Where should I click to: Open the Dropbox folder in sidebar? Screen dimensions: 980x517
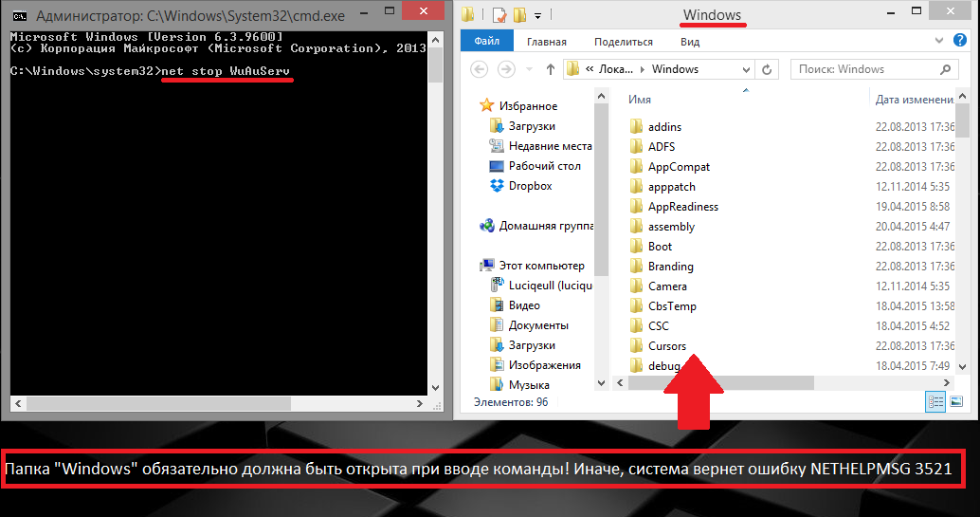[x=530, y=186]
